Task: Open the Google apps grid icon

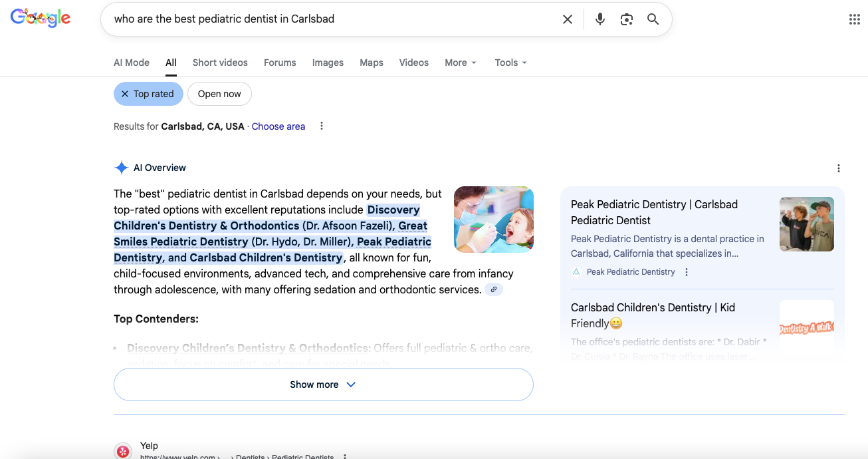Action: 854,19
